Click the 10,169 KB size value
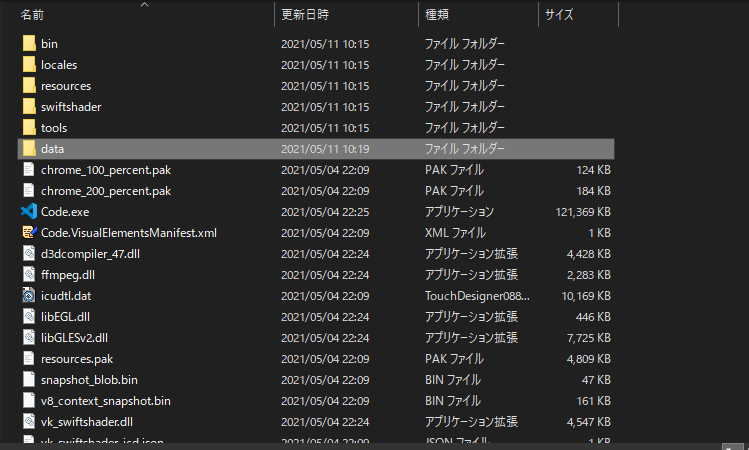Image resolution: width=749 pixels, height=450 pixels. [586, 296]
